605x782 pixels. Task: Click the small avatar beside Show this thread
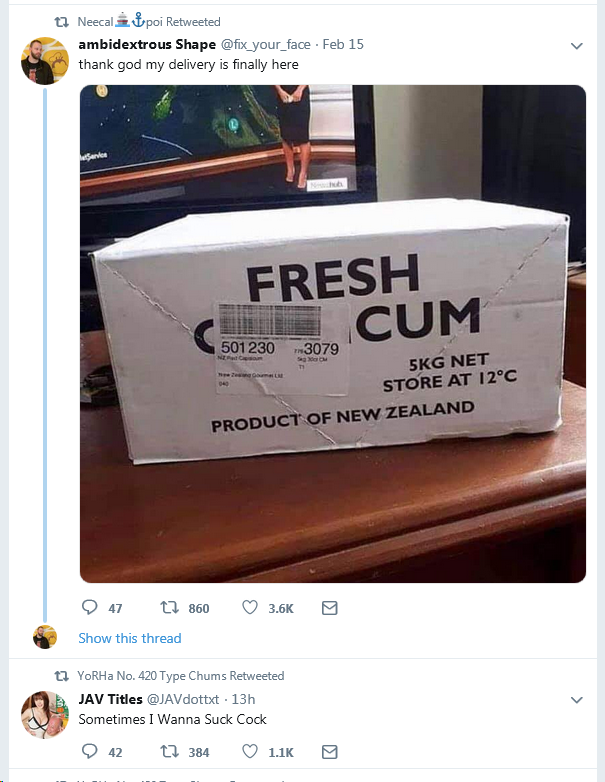tap(44, 637)
